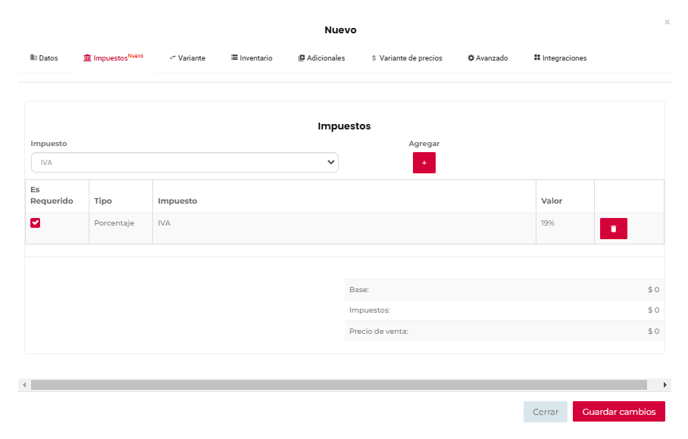Open the Variante tab

click(x=187, y=58)
